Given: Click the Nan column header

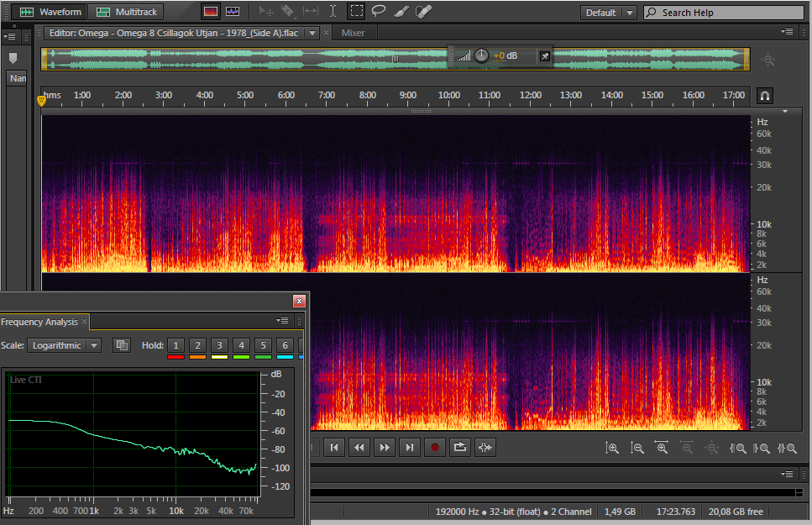Looking at the screenshot, I should [x=18, y=78].
